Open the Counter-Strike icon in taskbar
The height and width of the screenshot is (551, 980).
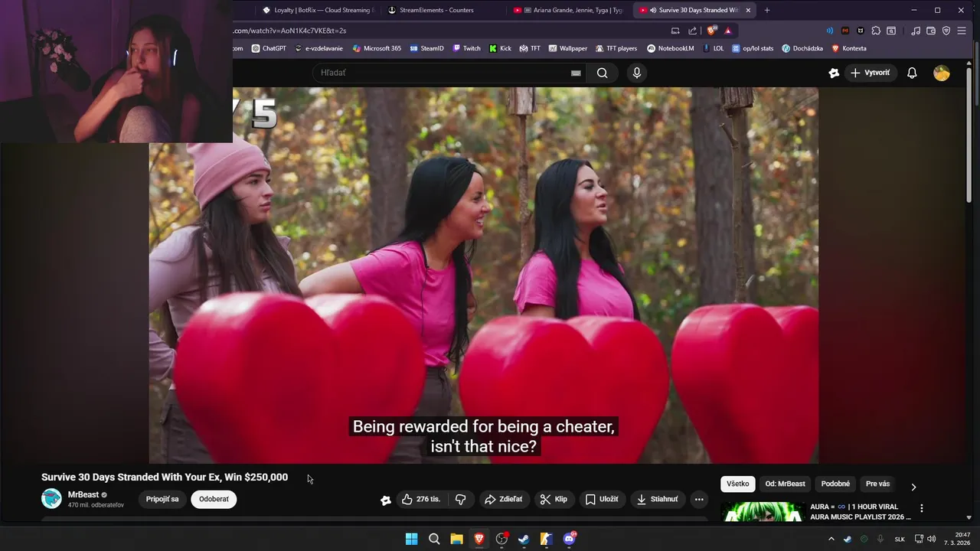point(546,539)
